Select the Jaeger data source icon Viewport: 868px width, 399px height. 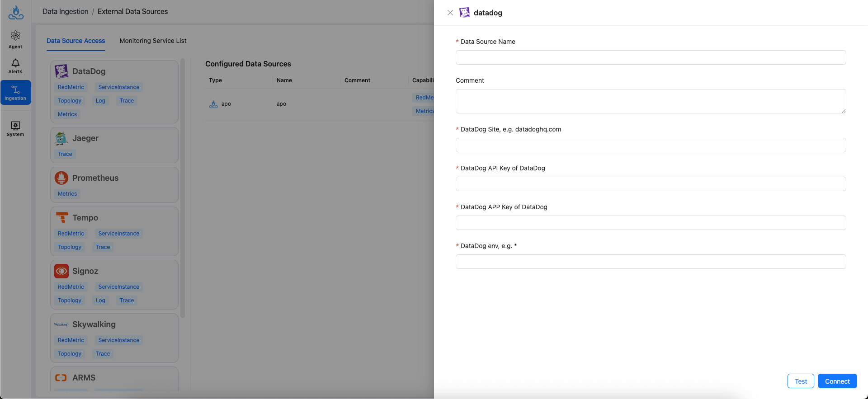tap(61, 138)
